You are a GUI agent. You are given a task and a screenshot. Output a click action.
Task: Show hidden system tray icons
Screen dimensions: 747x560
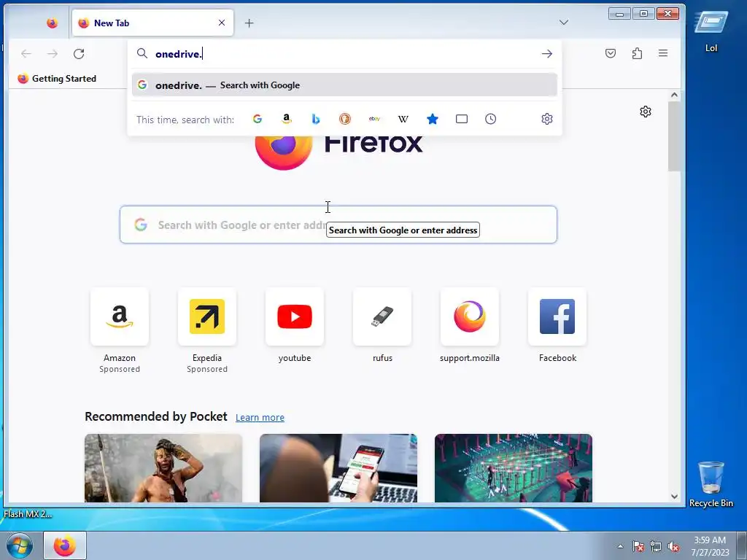[620, 546]
